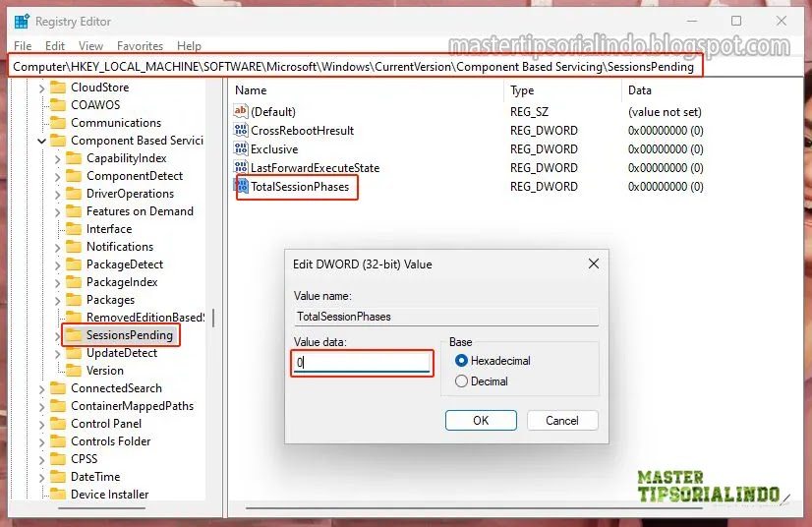Click the Value name field
The width and height of the screenshot is (812, 527).
click(446, 317)
